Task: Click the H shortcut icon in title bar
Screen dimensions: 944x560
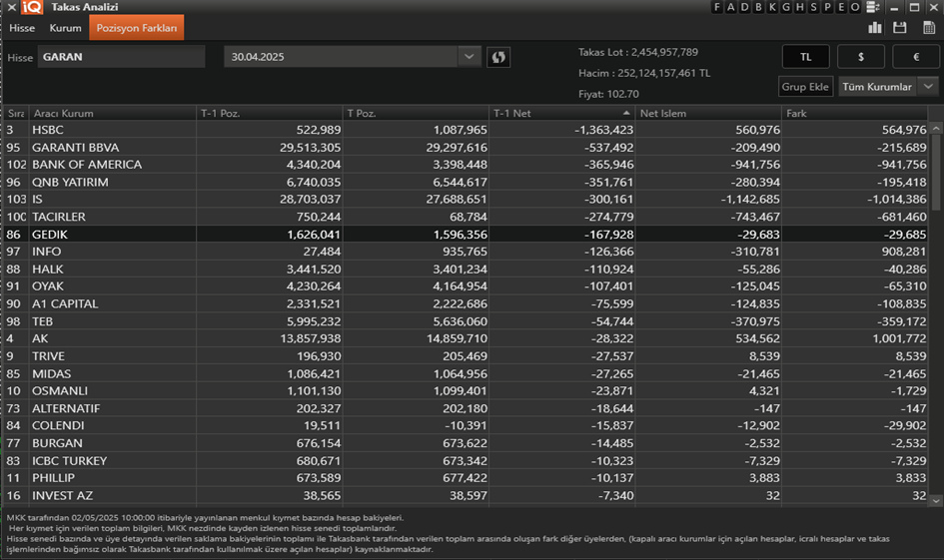Action: [x=799, y=7]
